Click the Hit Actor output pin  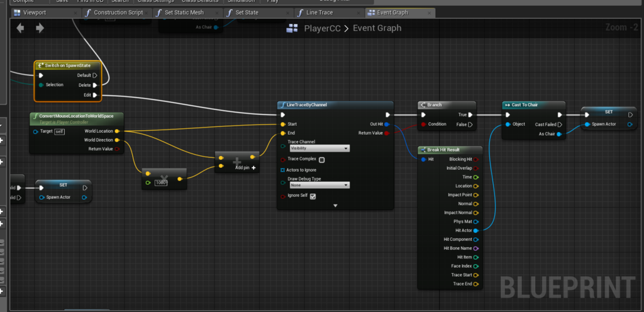[476, 231]
